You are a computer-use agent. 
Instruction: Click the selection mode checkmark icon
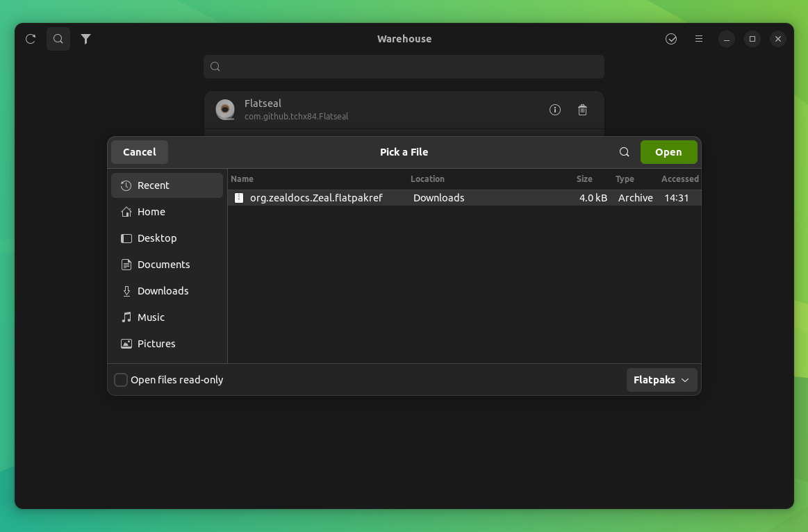click(x=671, y=39)
